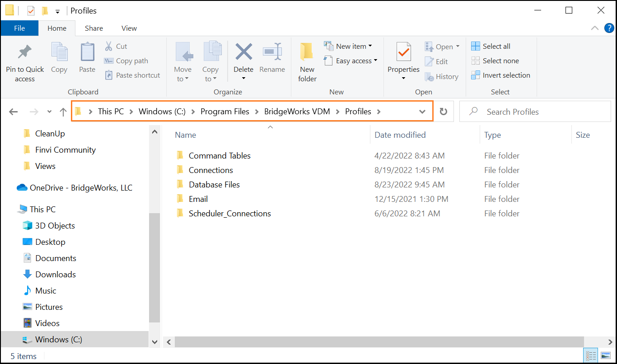Select the Command Tables folder
This screenshot has width=617, height=364.
[x=220, y=155]
